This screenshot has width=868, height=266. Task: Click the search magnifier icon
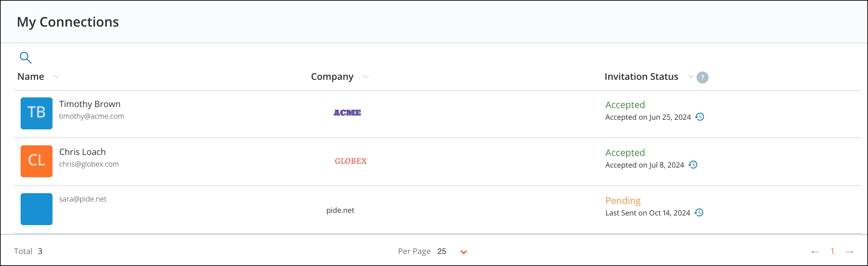[x=26, y=58]
